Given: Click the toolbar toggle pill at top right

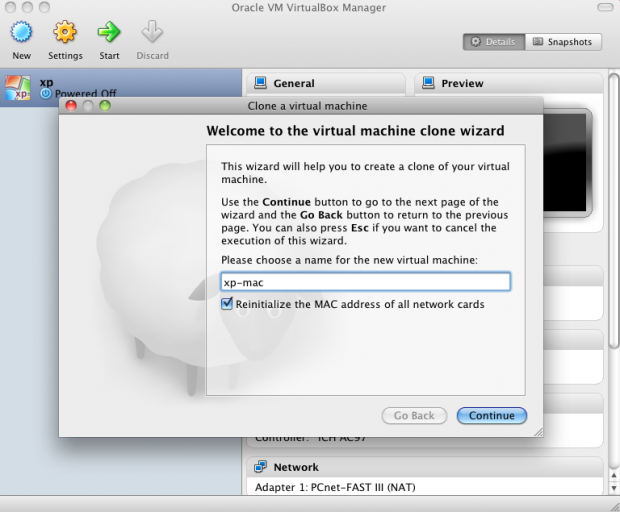Looking at the screenshot, I should (x=605, y=7).
